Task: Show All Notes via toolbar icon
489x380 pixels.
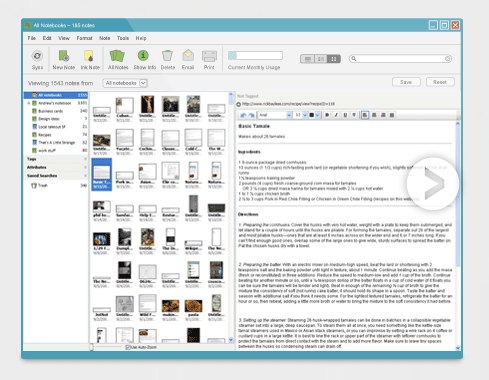Action: coord(117,56)
